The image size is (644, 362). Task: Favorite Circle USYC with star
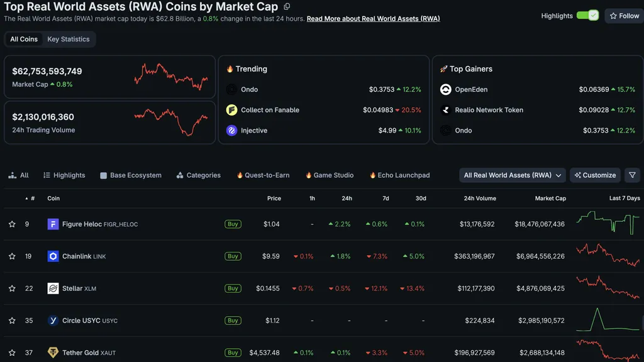pyautogui.click(x=12, y=321)
